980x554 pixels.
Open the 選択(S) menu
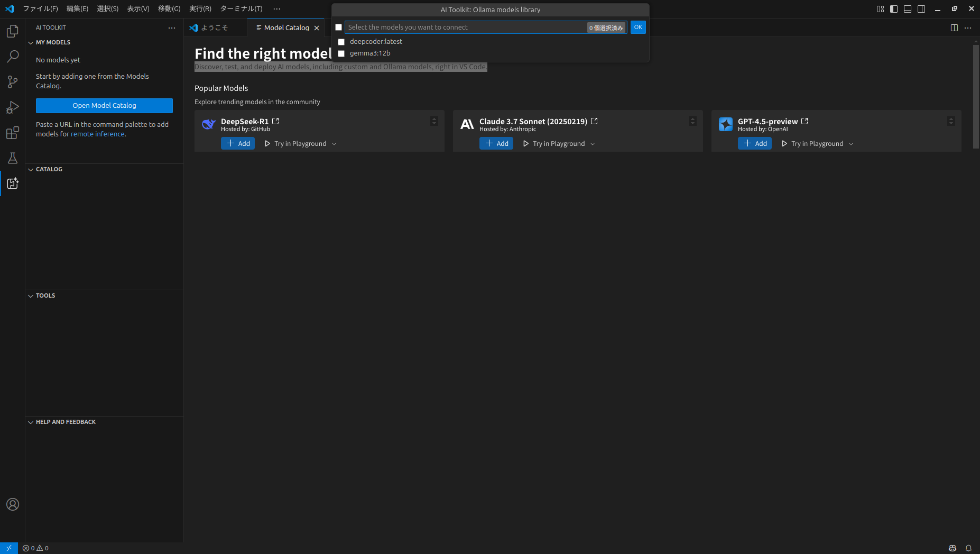107,9
